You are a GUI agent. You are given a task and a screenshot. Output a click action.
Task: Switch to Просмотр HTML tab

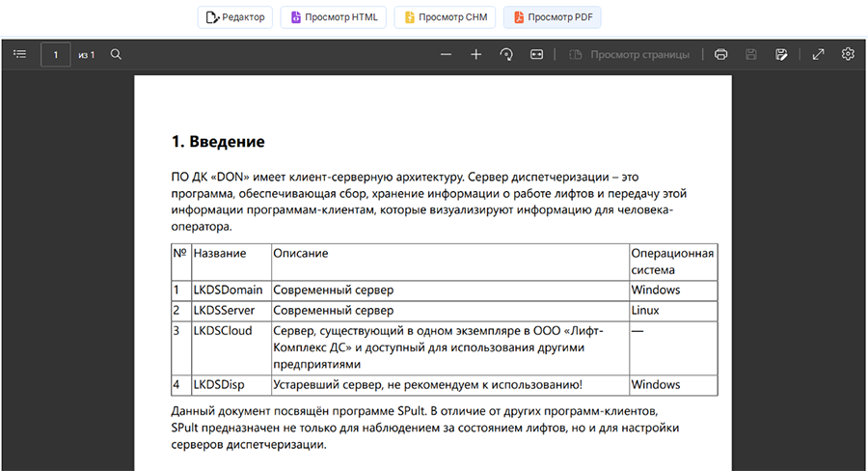click(x=334, y=17)
